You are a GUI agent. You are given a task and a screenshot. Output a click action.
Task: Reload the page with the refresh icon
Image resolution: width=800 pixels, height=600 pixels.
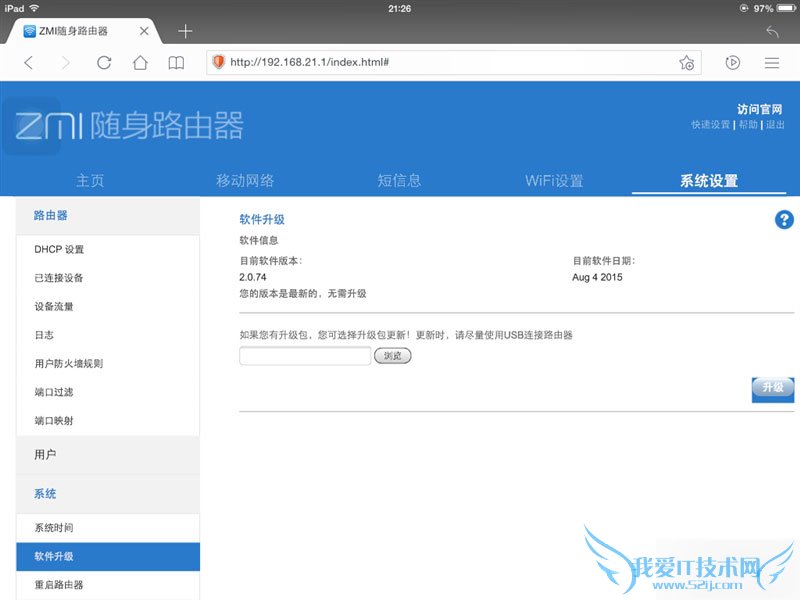pyautogui.click(x=104, y=62)
